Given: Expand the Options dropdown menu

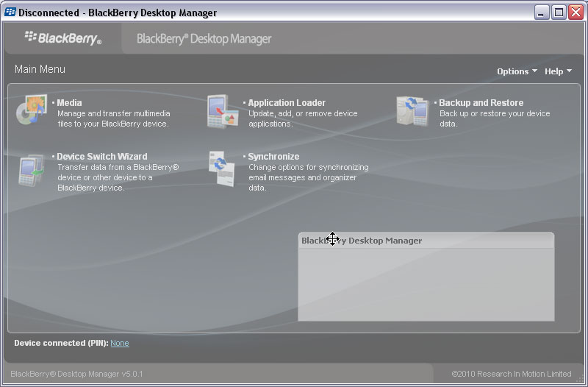Looking at the screenshot, I should point(517,71).
